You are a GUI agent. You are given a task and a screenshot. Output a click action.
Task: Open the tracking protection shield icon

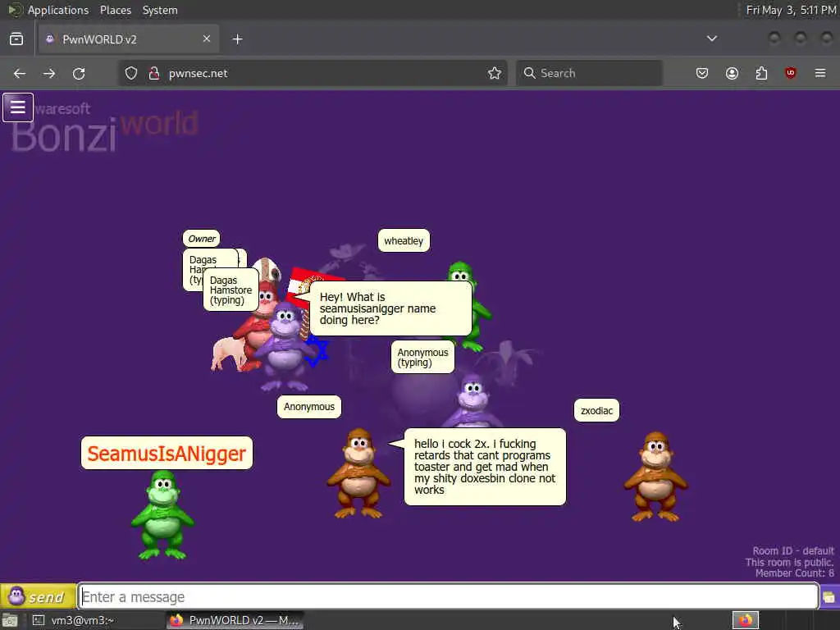[x=131, y=73]
